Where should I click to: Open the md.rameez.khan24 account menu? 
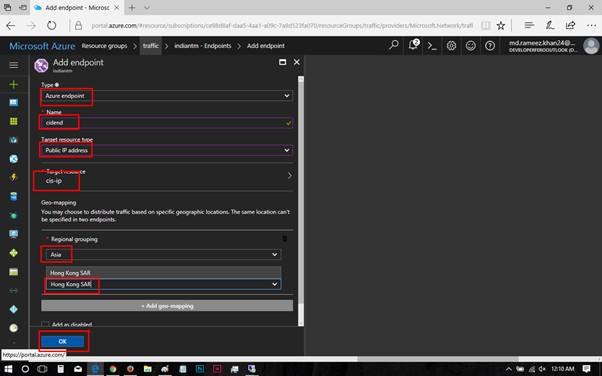[553, 46]
